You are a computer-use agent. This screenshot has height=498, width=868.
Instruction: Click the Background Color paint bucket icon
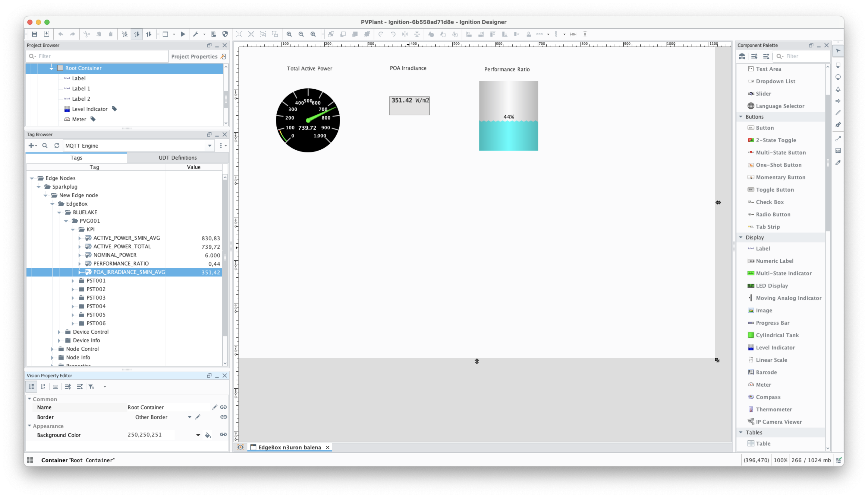(x=208, y=435)
